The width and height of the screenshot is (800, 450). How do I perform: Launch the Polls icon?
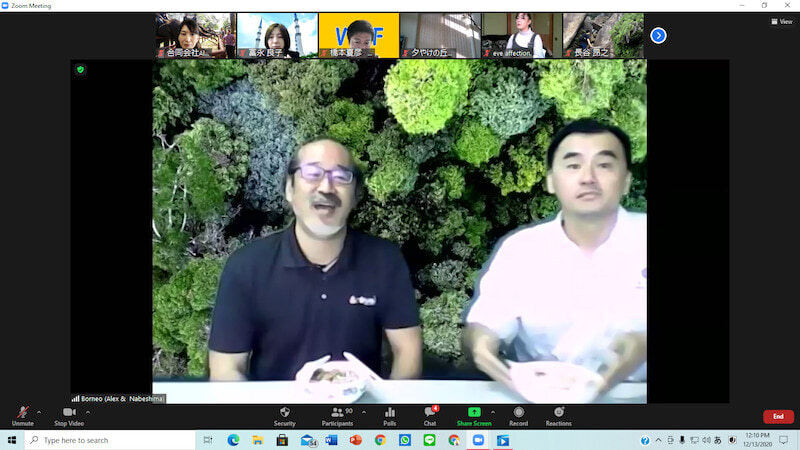tap(389, 412)
